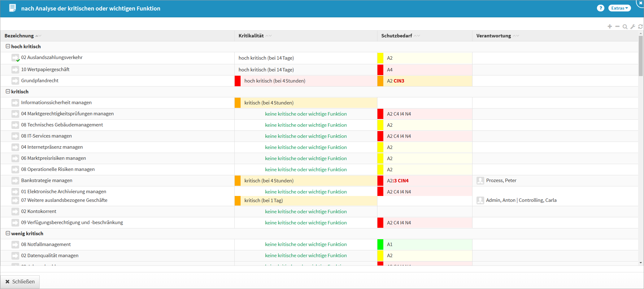Viewport: 644px width, 289px height.
Task: Click the Schließen button
Action: point(20,282)
